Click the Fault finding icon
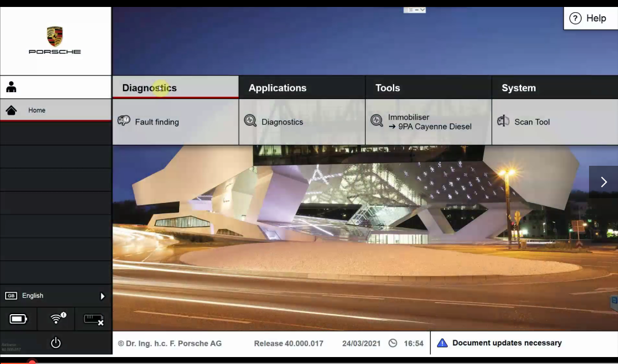This screenshot has height=364, width=618. click(x=123, y=121)
